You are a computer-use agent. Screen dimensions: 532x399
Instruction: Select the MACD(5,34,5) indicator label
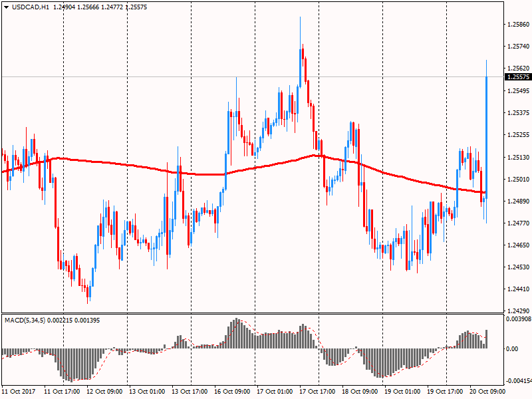[x=25, y=321]
